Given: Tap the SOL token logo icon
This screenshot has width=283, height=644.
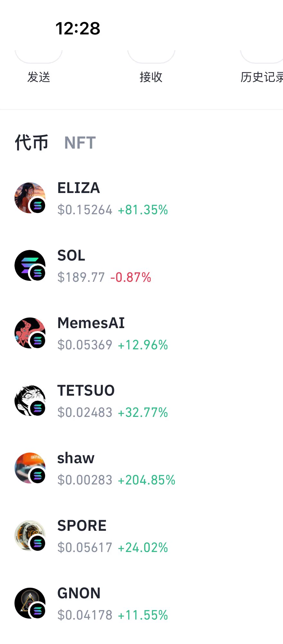Looking at the screenshot, I should pos(30,265).
